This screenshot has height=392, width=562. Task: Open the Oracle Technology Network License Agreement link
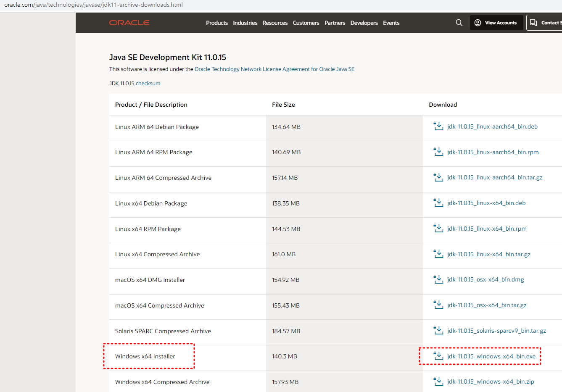click(x=274, y=69)
